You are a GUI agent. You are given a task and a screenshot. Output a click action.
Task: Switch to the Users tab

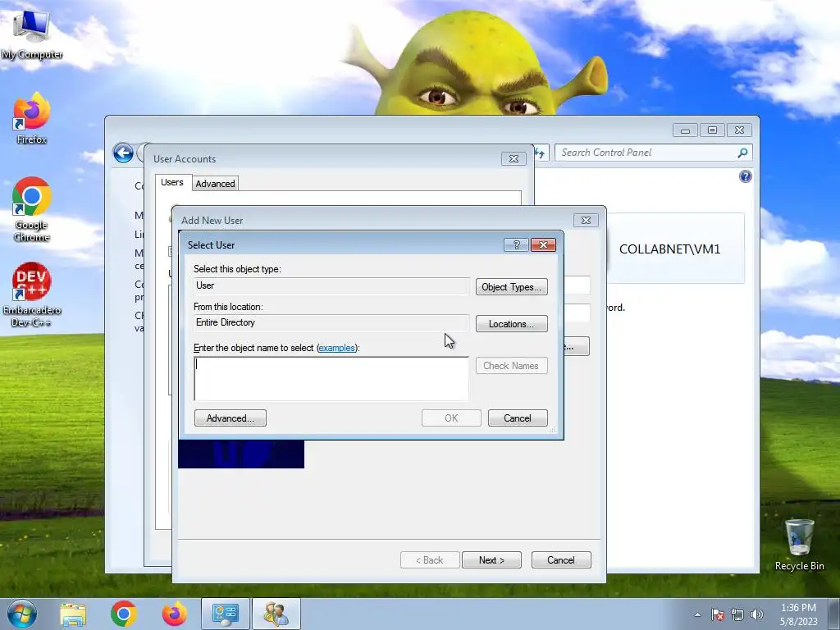(x=172, y=182)
